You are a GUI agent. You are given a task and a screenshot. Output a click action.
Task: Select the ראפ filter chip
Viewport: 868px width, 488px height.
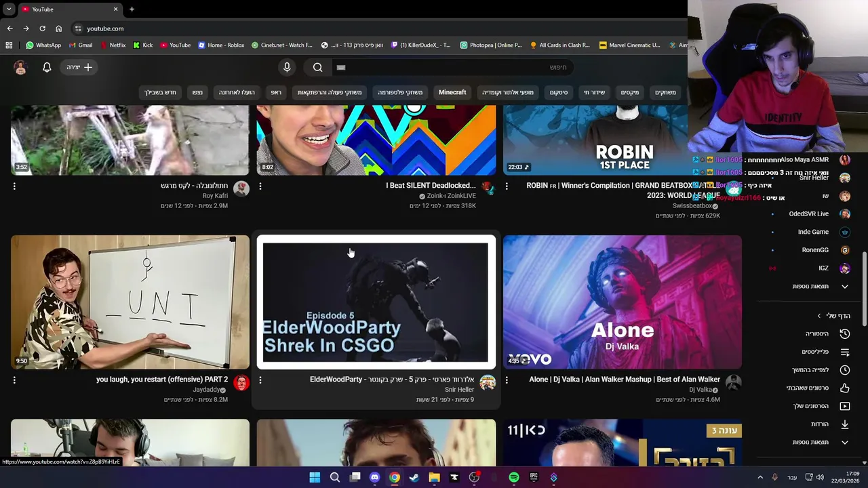coord(276,92)
